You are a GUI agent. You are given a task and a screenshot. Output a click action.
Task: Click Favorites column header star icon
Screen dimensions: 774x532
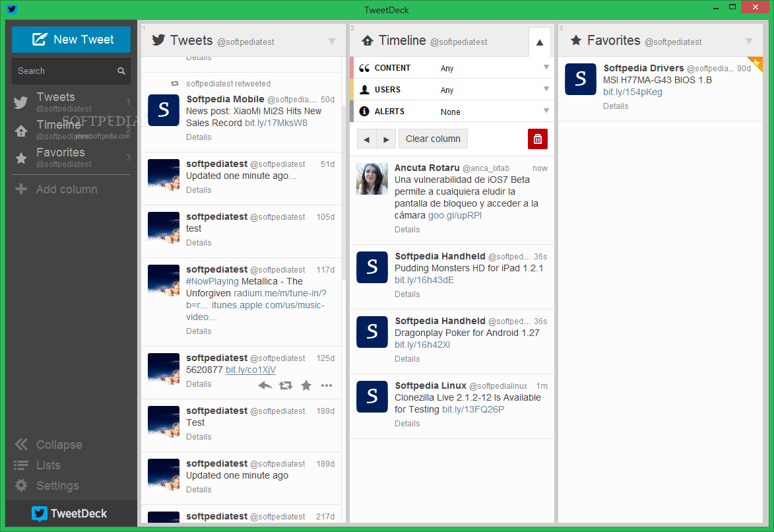[x=575, y=40]
